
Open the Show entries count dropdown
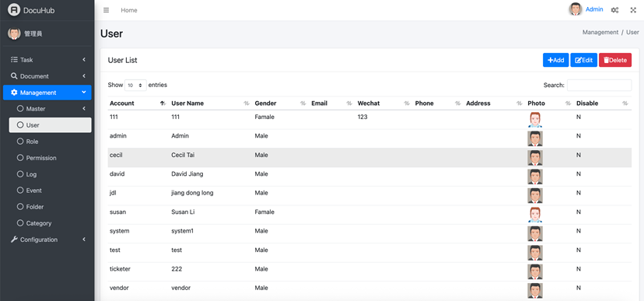click(135, 85)
